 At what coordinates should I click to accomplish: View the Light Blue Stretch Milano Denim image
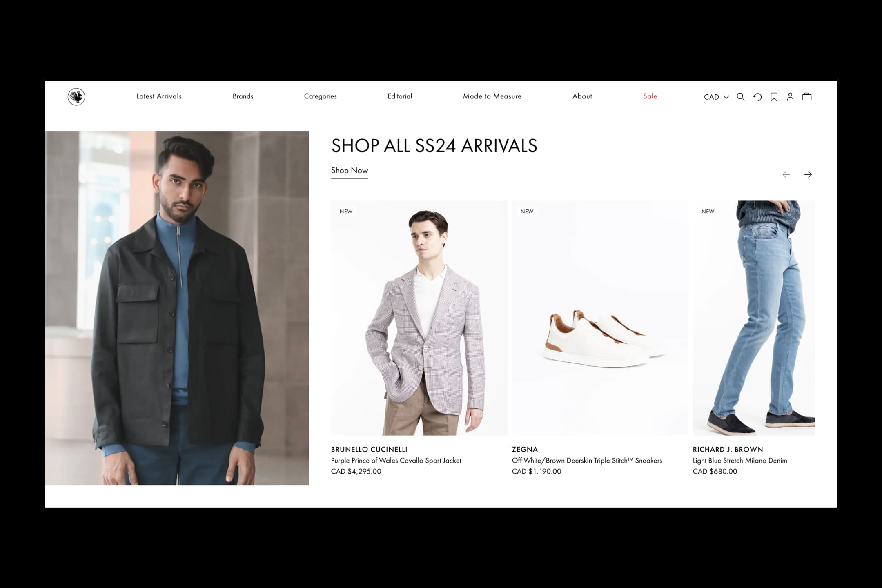tap(754, 318)
